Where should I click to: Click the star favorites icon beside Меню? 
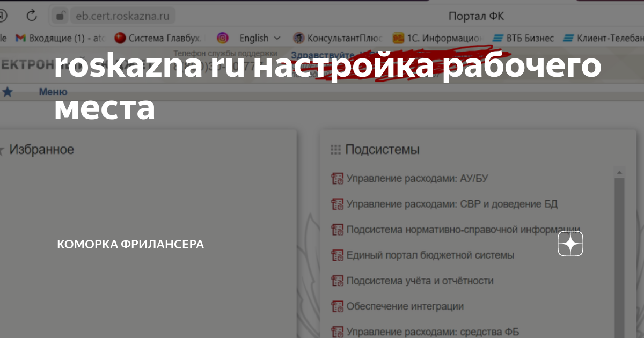point(8,92)
